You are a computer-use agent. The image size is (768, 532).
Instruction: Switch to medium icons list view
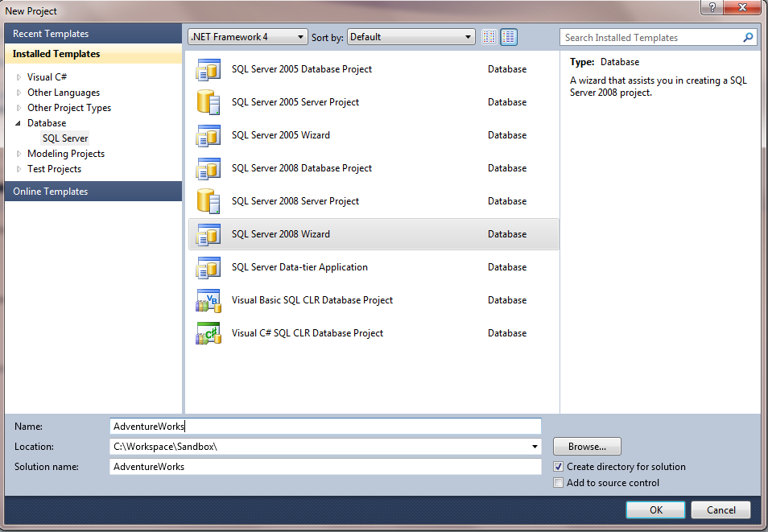509,37
